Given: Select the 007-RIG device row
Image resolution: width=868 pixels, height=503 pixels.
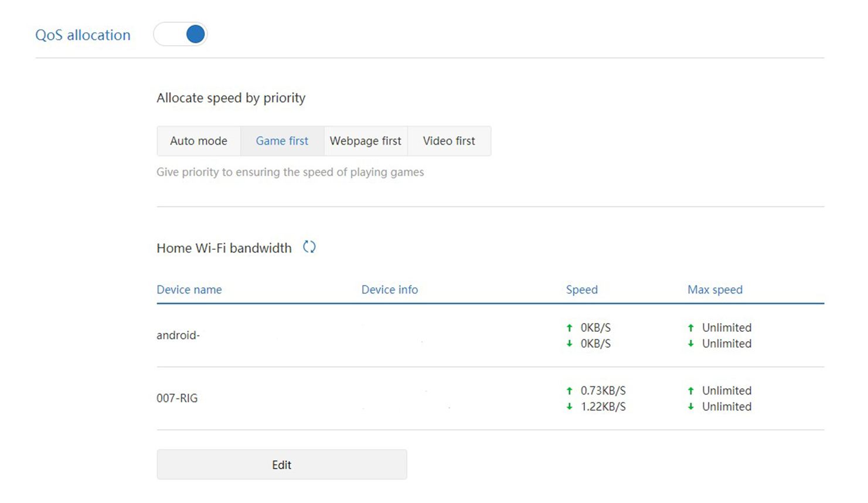Looking at the screenshot, I should [177, 398].
